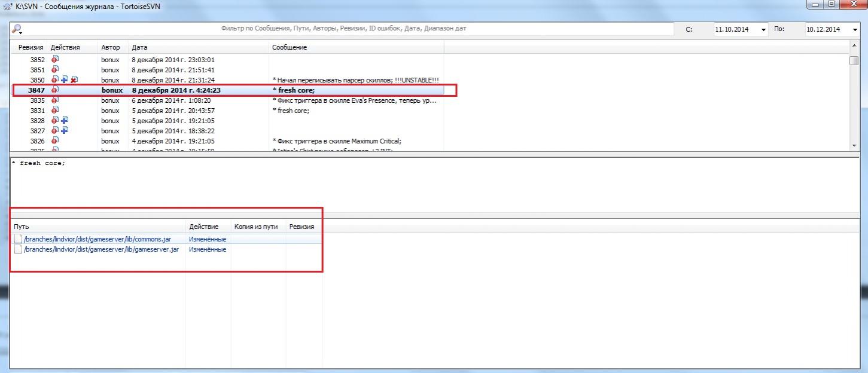Click the blue added icon on revision 3850
Screen dimensions: 868x373
click(65, 80)
